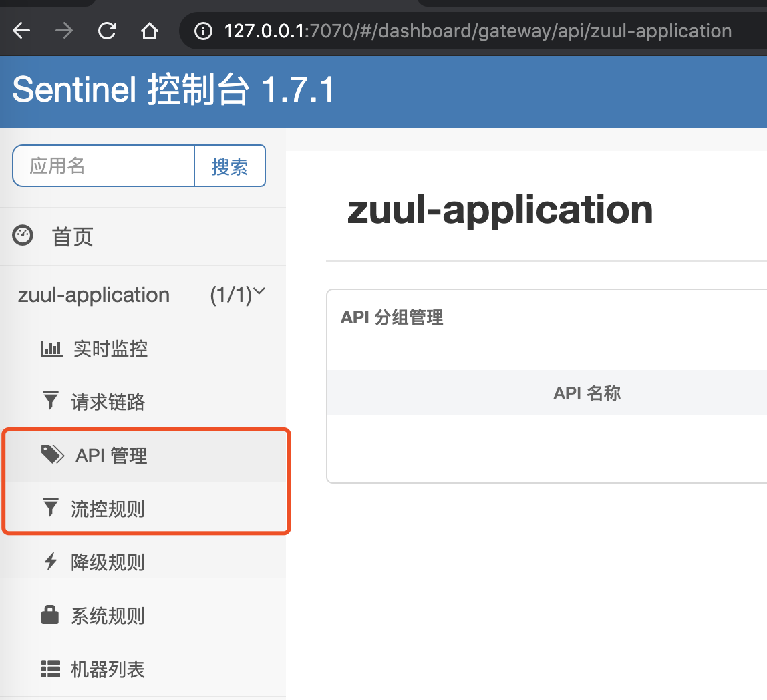
Task: Click the tag icon beside API 管理
Action: pyautogui.click(x=51, y=454)
